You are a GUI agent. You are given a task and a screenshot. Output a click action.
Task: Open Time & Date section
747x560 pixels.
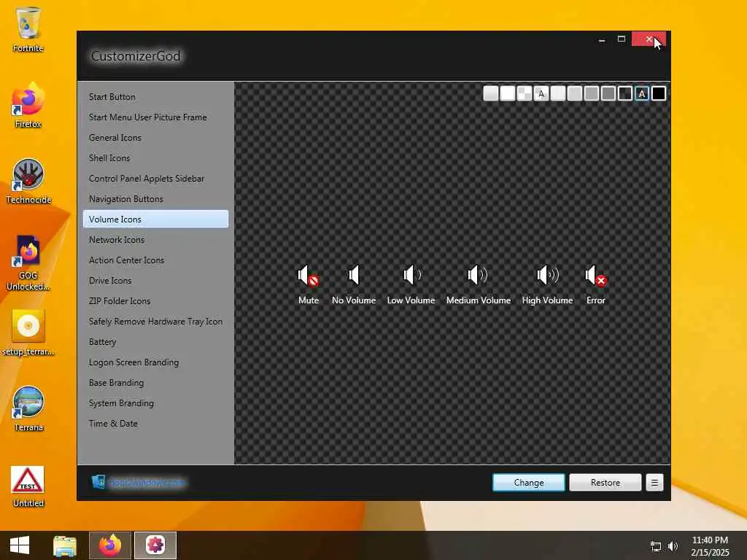[x=155, y=424]
